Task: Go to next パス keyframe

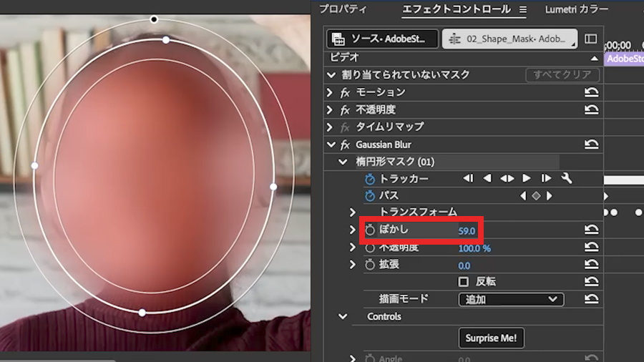Action: [550, 196]
